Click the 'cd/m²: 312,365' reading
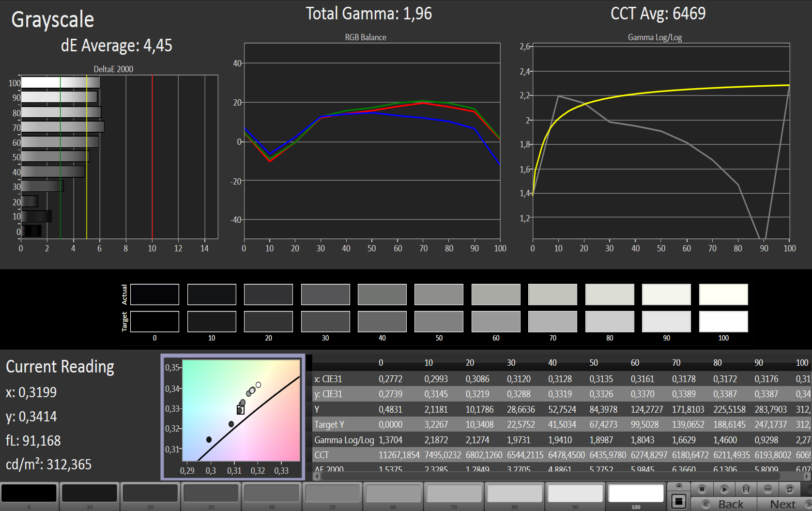812x511 pixels. (x=48, y=465)
